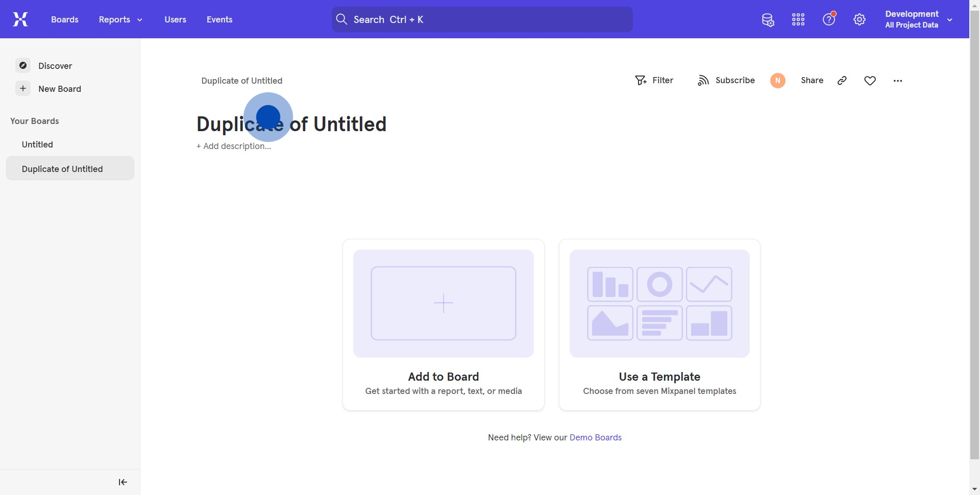Click the Mixpanel logo icon
980x495 pixels.
tap(20, 19)
